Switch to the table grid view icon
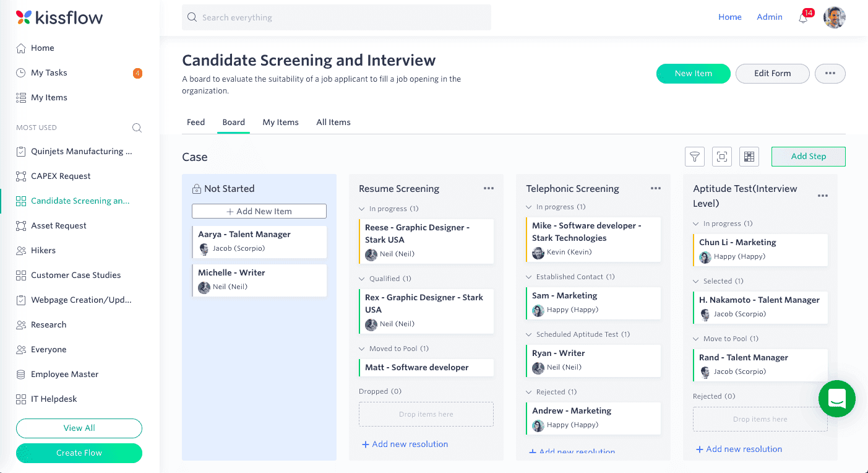Image resolution: width=868 pixels, height=473 pixels. [749, 157]
